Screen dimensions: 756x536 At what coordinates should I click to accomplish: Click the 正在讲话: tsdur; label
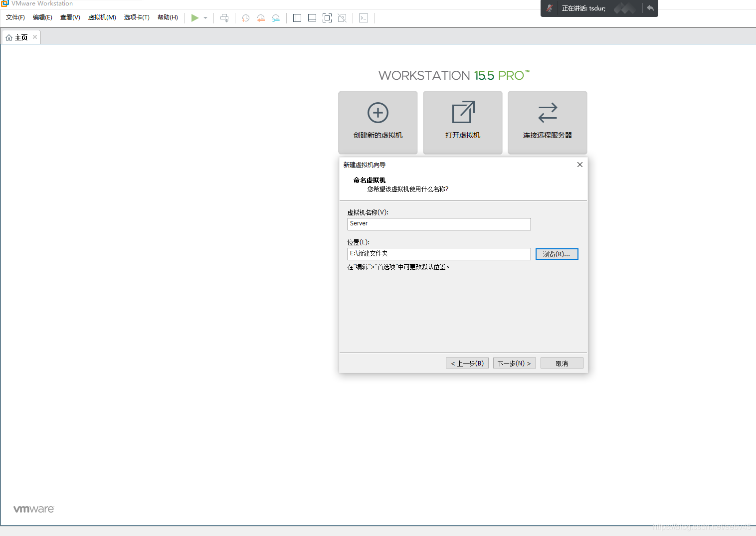point(583,8)
